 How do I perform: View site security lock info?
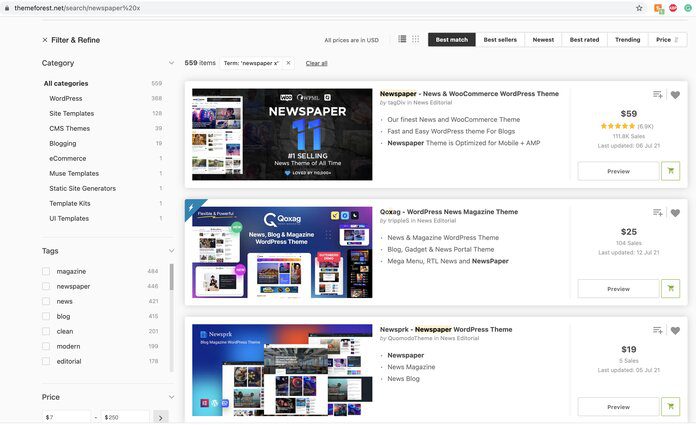click(7, 8)
